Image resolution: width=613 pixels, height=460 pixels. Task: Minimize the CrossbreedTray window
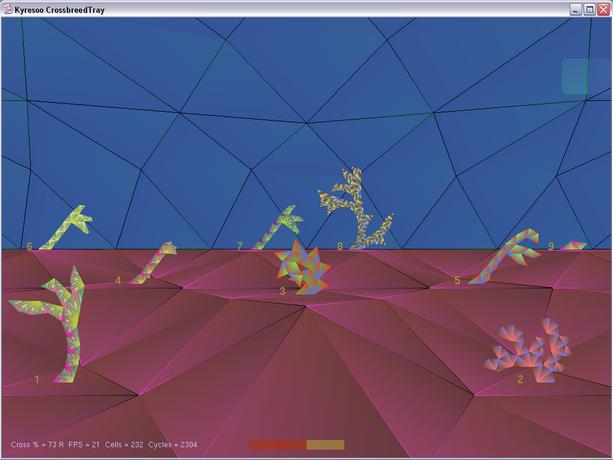click(576, 9)
